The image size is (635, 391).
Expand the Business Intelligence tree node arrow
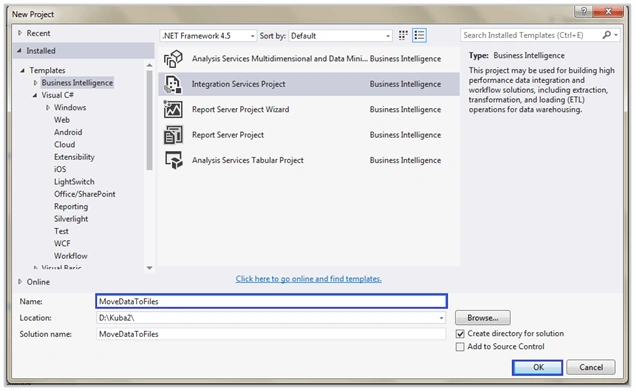coord(35,83)
